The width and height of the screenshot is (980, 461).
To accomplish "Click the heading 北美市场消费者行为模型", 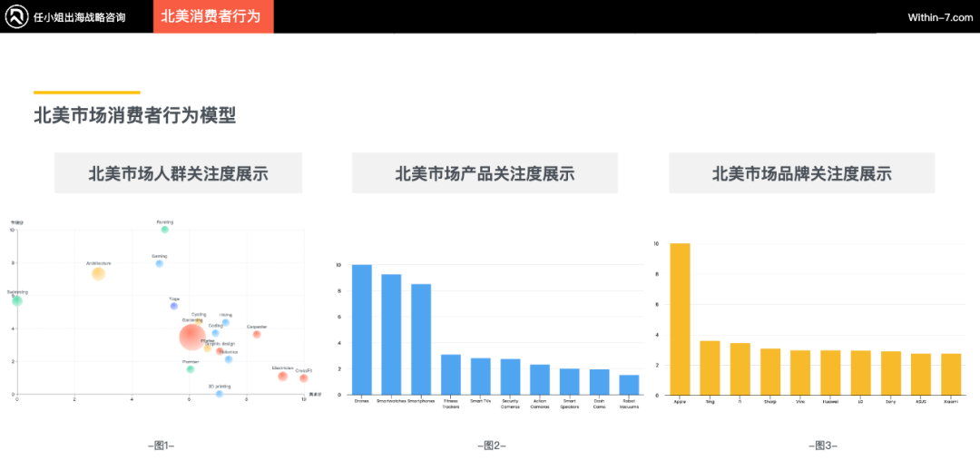I will click(x=135, y=115).
